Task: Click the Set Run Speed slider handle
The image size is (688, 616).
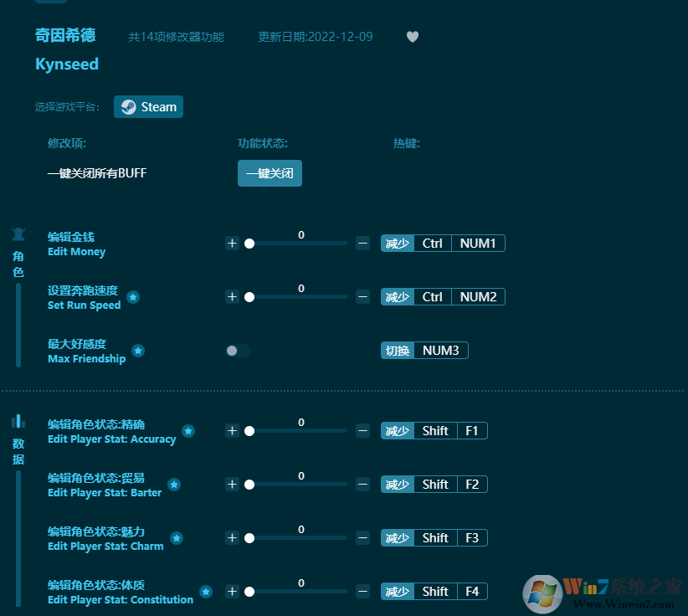Action: pos(249,297)
